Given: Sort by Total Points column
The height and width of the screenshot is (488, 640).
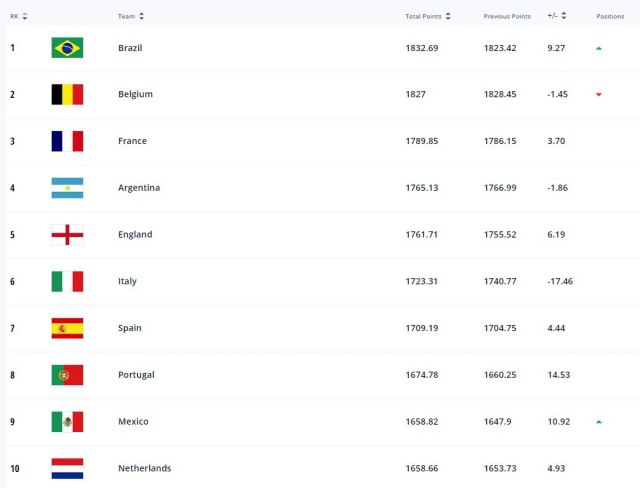Looking at the screenshot, I should point(428,16).
